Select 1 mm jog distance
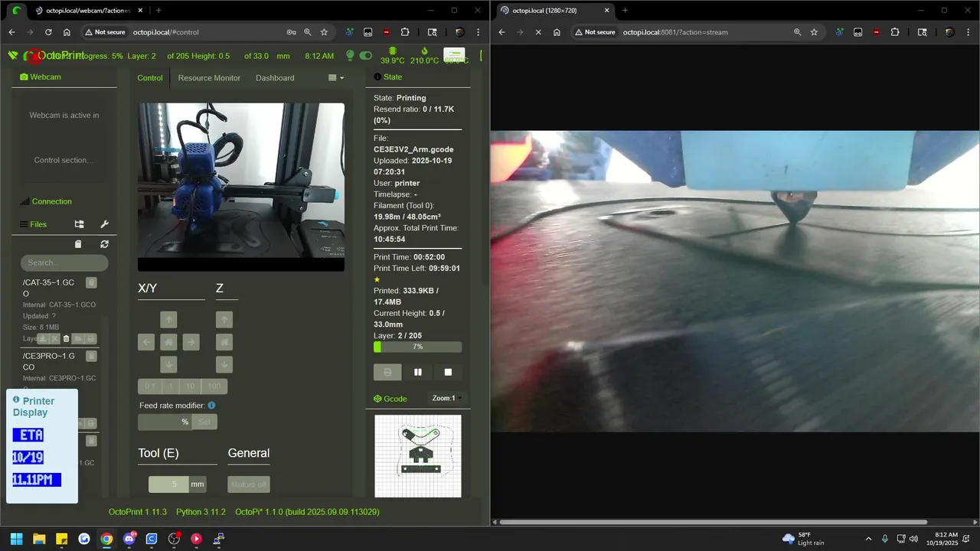The image size is (980, 551). pos(171,386)
